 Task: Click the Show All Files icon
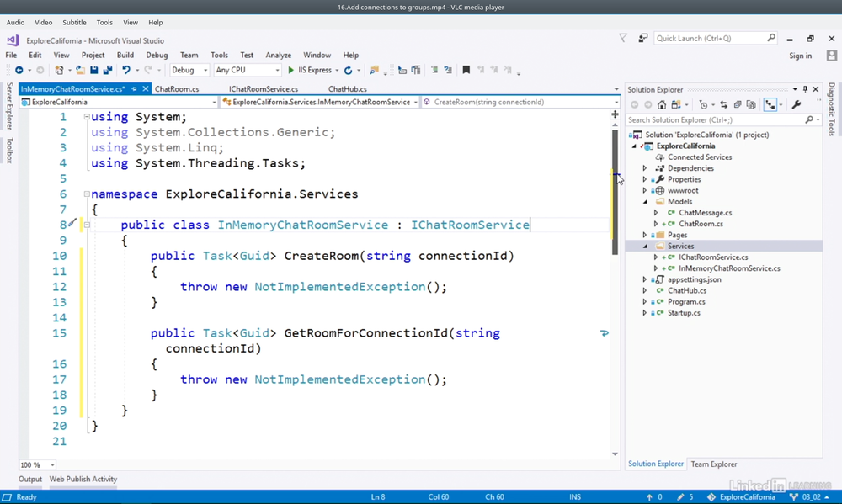(751, 104)
